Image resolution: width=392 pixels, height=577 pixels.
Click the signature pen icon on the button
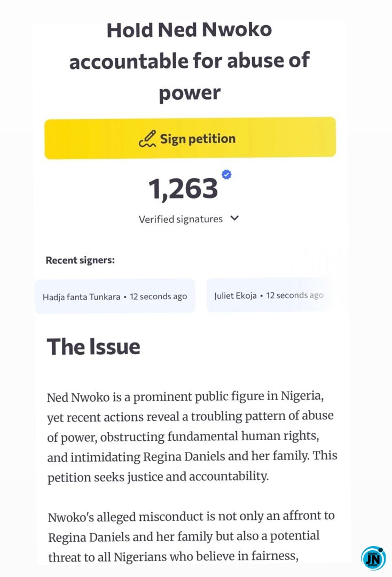point(147,139)
